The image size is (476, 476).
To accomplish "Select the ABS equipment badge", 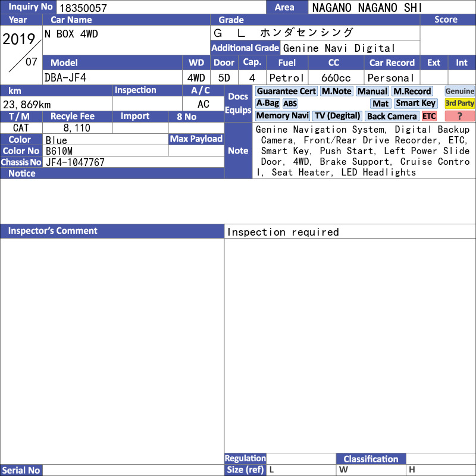I will point(290,104).
